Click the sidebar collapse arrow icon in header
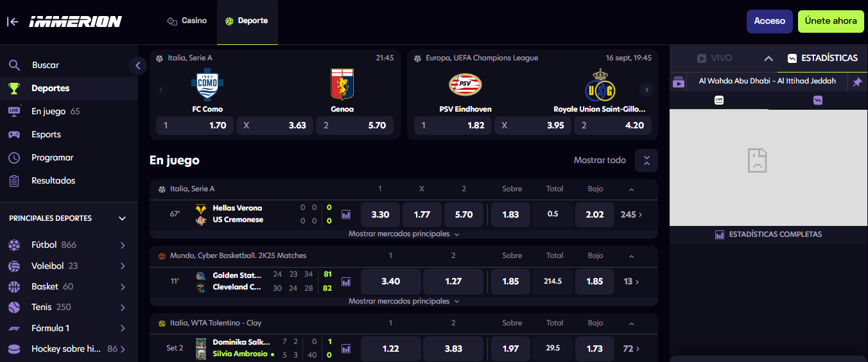This screenshot has height=362, width=868. tap(12, 21)
